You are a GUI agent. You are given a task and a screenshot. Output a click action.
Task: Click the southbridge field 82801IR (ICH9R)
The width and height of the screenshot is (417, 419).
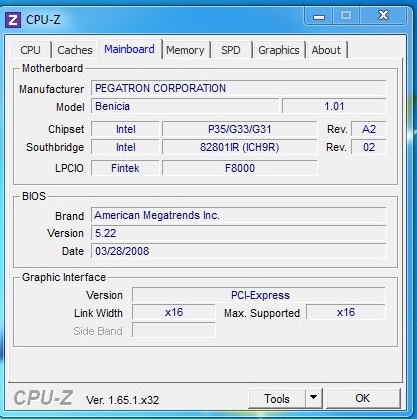click(x=240, y=147)
